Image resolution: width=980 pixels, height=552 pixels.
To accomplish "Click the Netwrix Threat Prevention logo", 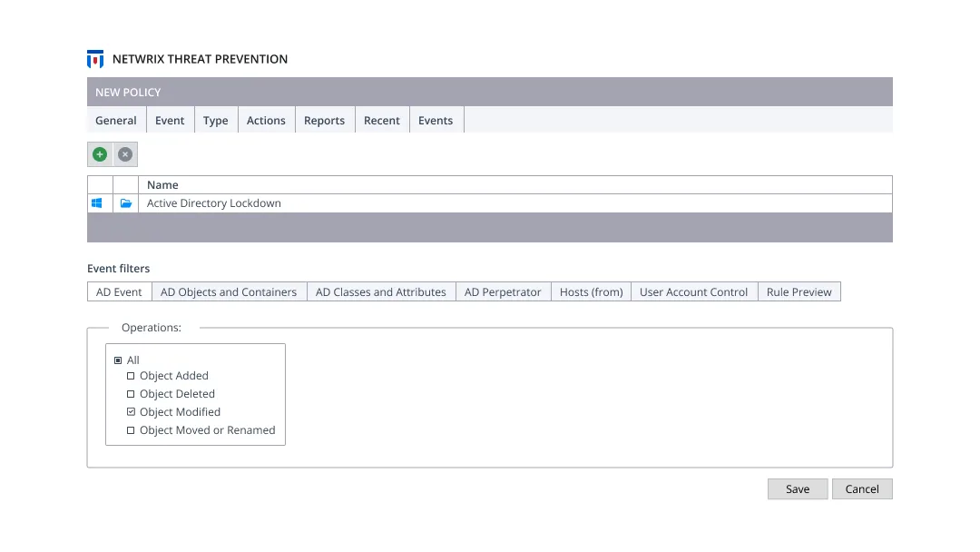I will [95, 59].
